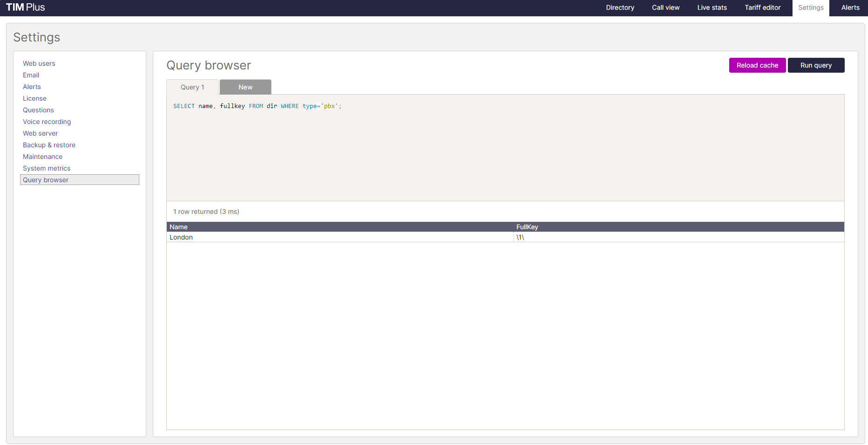
Task: Open System metrics page
Action: click(47, 168)
